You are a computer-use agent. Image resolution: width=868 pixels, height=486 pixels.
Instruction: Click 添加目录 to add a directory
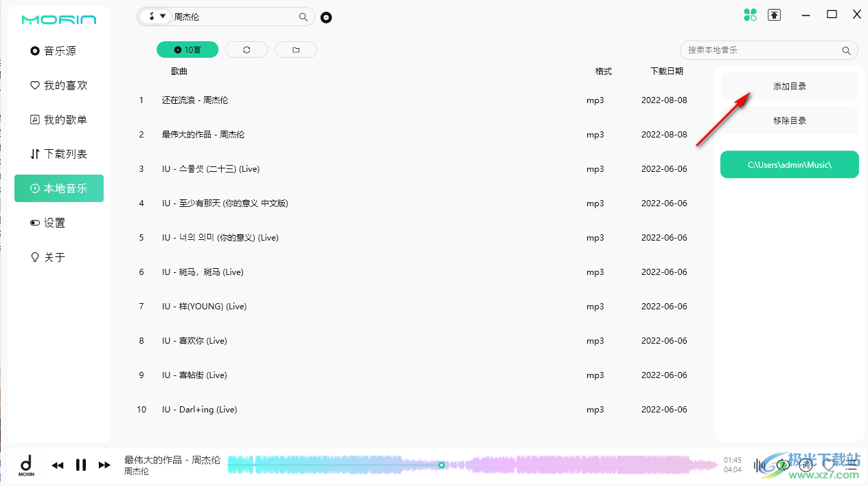pos(788,86)
